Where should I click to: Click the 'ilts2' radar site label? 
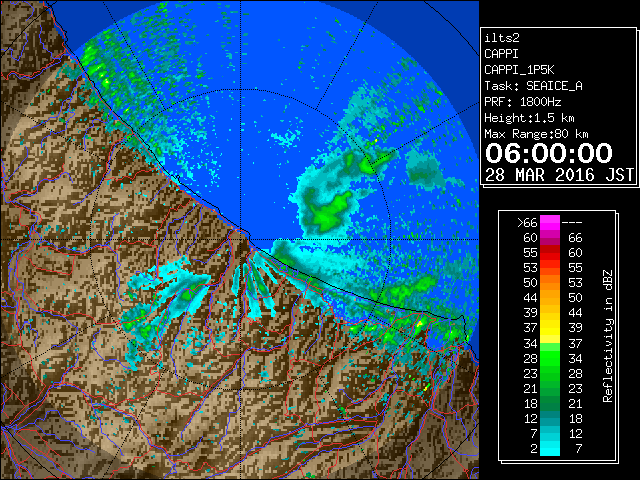(502, 38)
